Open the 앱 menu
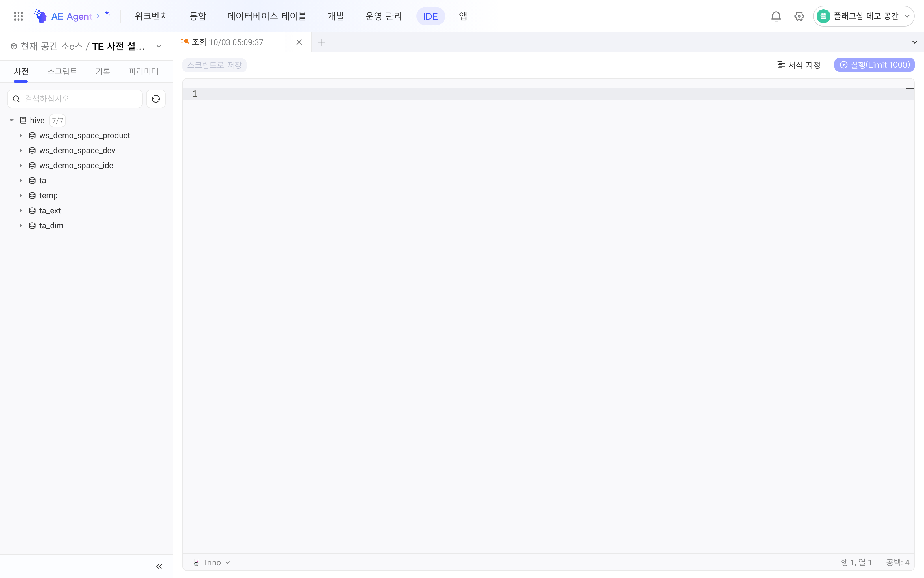Image resolution: width=924 pixels, height=578 pixels. 463,16
